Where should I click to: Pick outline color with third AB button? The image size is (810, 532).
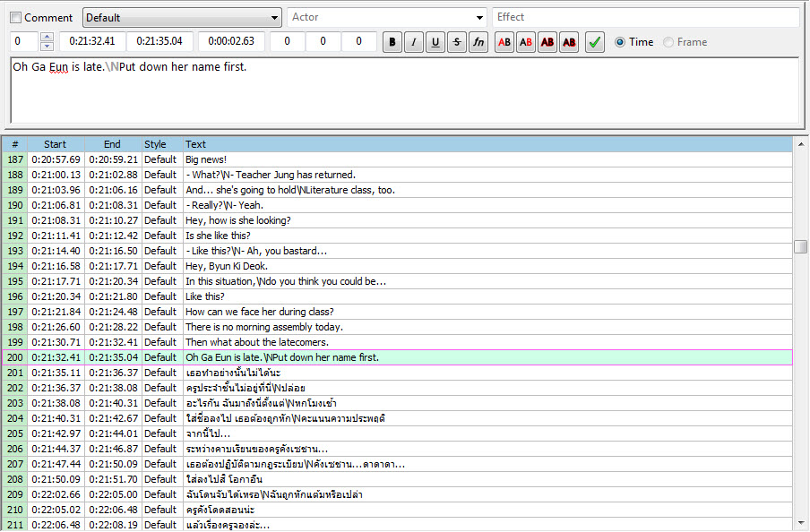coord(547,42)
